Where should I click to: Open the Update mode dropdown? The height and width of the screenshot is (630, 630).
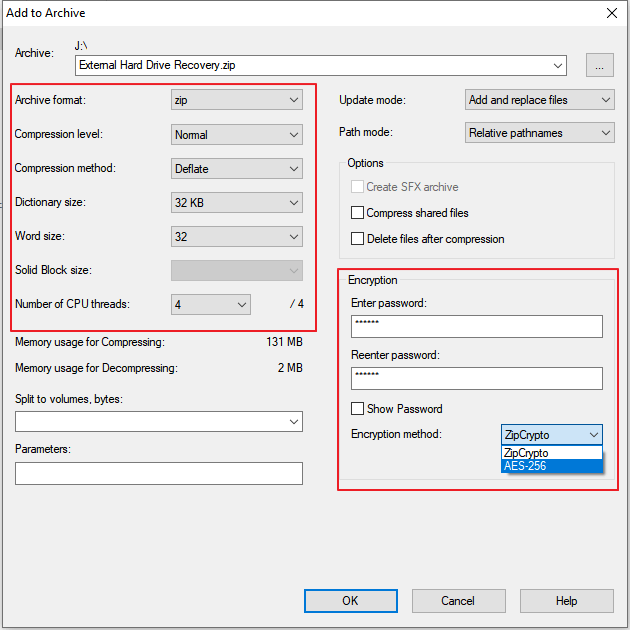pyautogui.click(x=540, y=100)
